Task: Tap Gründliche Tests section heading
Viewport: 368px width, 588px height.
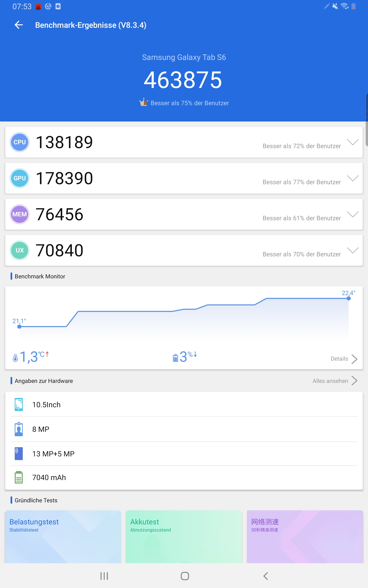Action: point(36,500)
